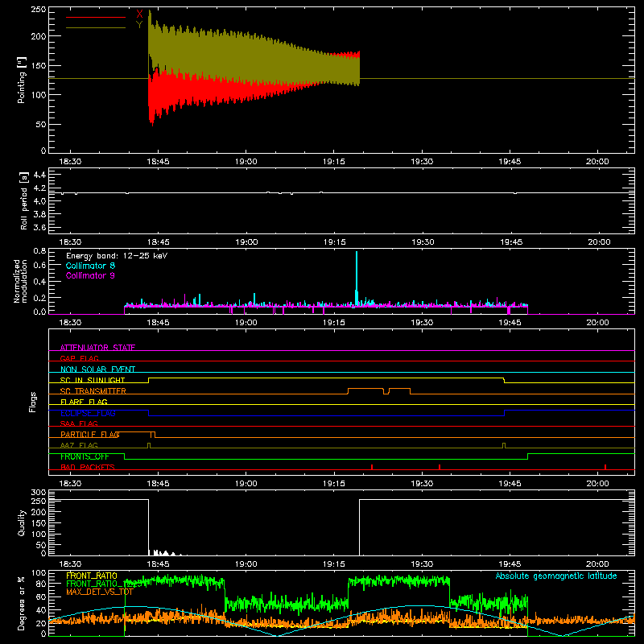Screen dimensions: 644x644
Task: Select the 'Energy band: 12-25 keV' label
Action: [117, 256]
